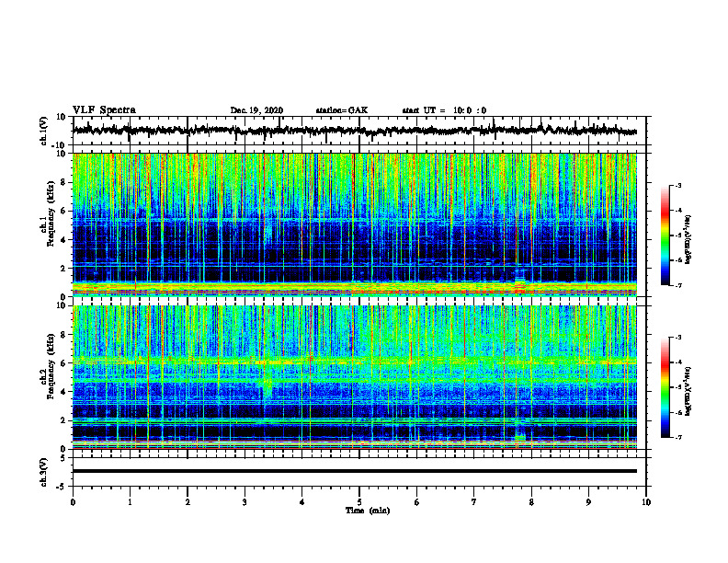
Task: Select the "start UT = 10: 0 : 0" text
Action: click(444, 110)
